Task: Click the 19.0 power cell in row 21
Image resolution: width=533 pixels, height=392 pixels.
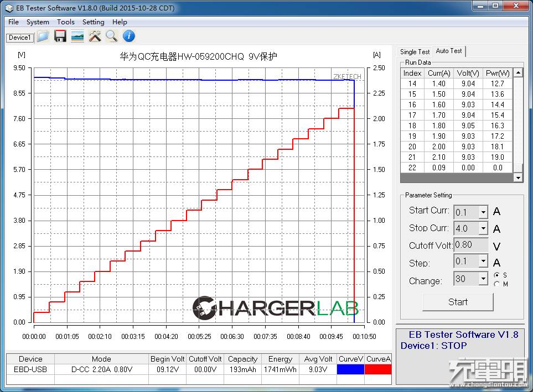Action: tap(498, 157)
